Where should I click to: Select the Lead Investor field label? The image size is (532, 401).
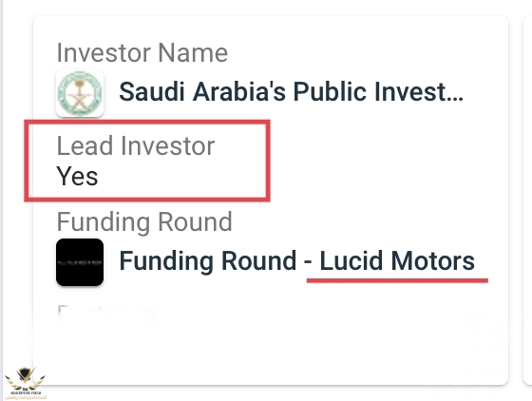(136, 146)
